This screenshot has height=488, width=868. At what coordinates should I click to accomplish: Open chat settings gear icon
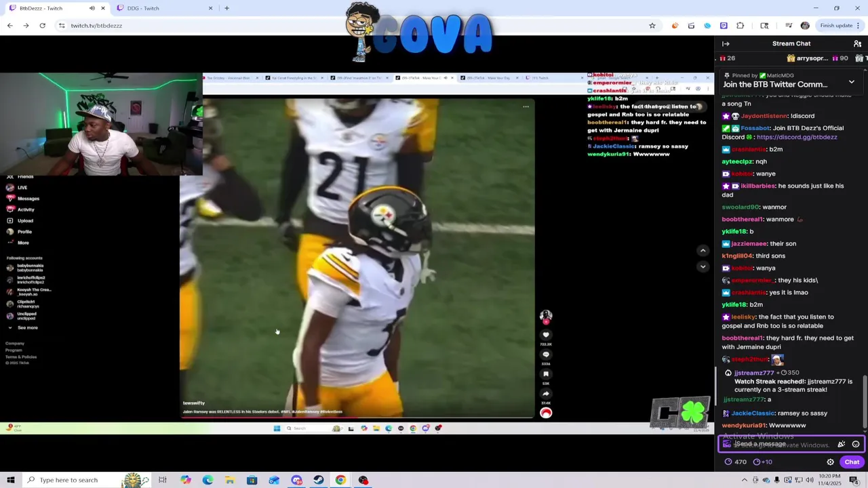[x=830, y=462]
